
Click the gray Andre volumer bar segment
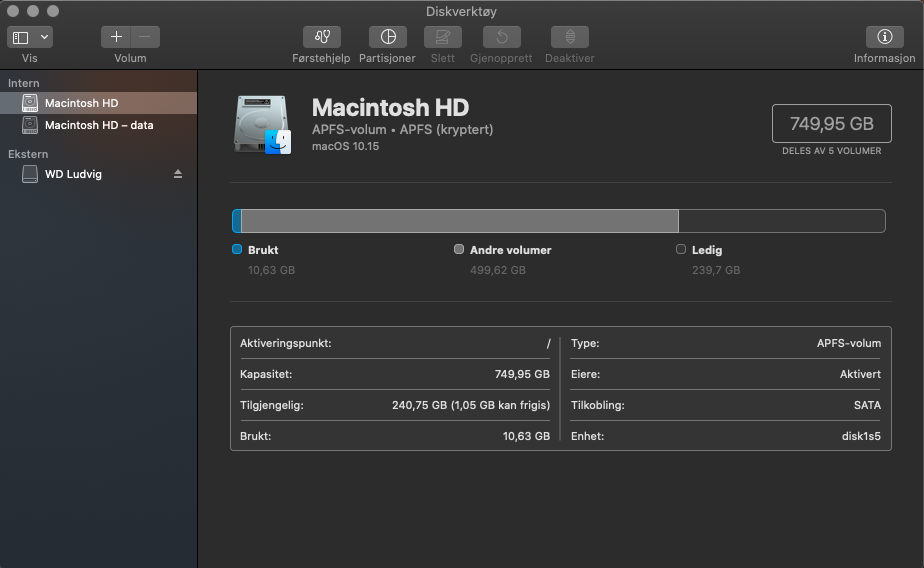[x=460, y=221]
